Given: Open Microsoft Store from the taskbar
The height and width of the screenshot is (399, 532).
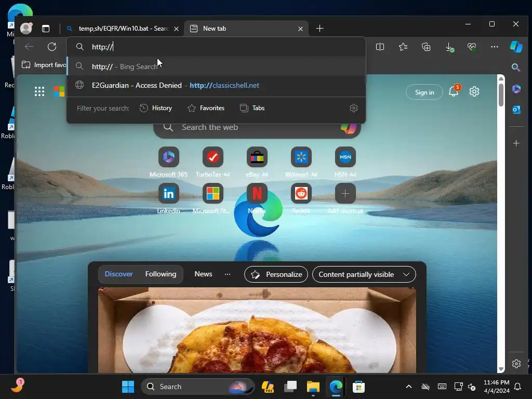Looking at the screenshot, I should 358,387.
